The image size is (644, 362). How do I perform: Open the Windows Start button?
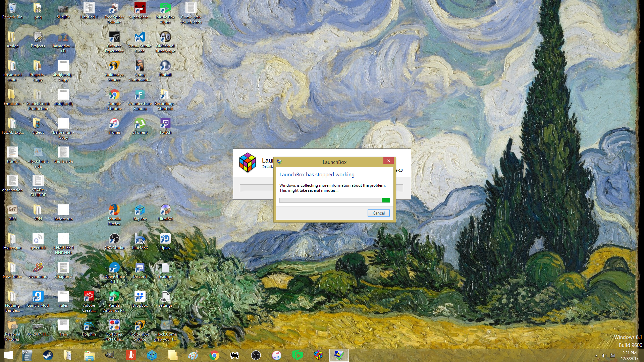[x=8, y=355]
